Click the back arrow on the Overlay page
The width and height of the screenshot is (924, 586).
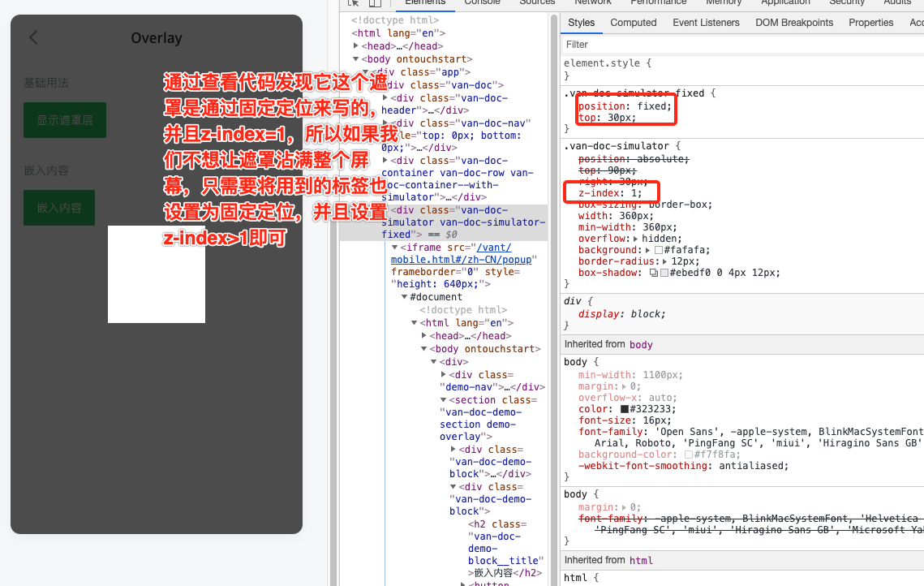tap(32, 37)
